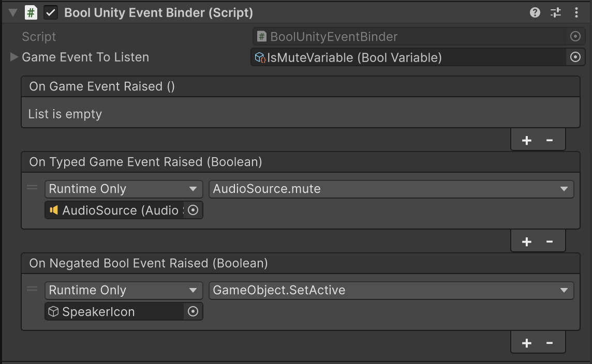Open the component help documentation icon
Image resolution: width=592 pixels, height=364 pixels.
coord(534,12)
